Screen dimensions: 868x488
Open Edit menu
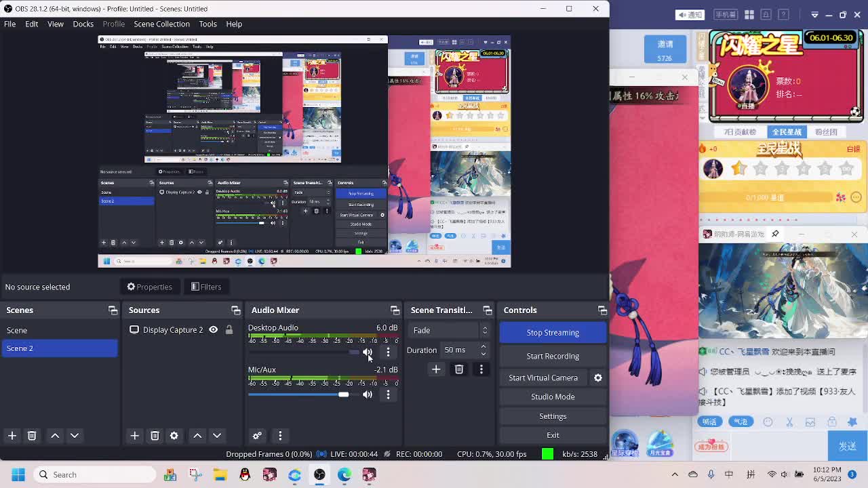coord(32,24)
